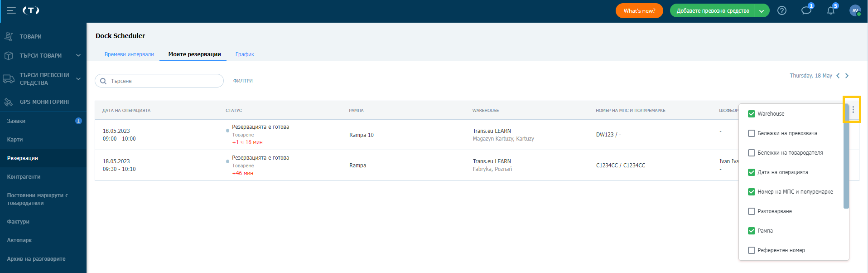868x273 pixels.
Task: Sort by Дата на операцията header
Action: [126, 111]
